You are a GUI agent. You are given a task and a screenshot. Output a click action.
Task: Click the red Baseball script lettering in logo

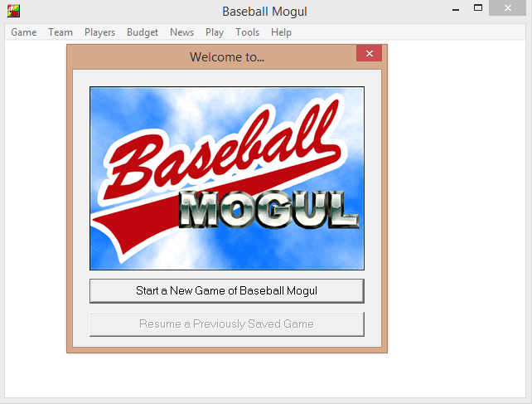[222, 148]
